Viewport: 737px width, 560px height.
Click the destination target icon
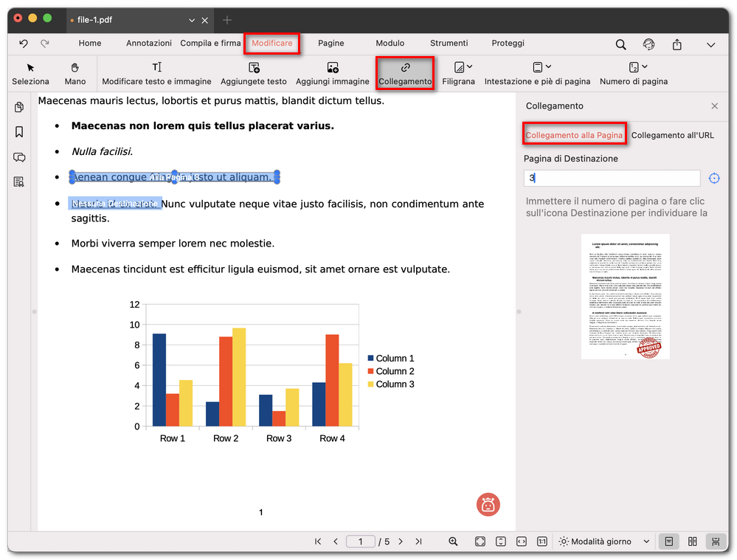click(x=713, y=179)
